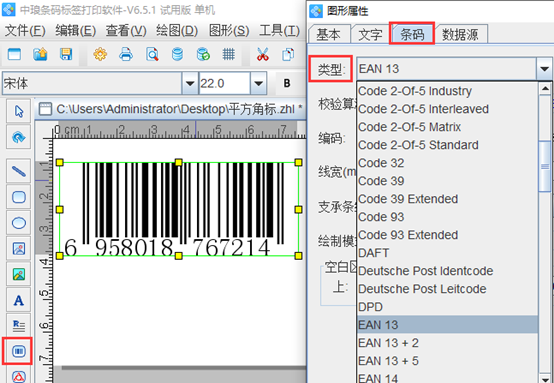Choose Deutsche Post Identcode from list
Viewport: 554px width, 383px height.
coord(447,271)
